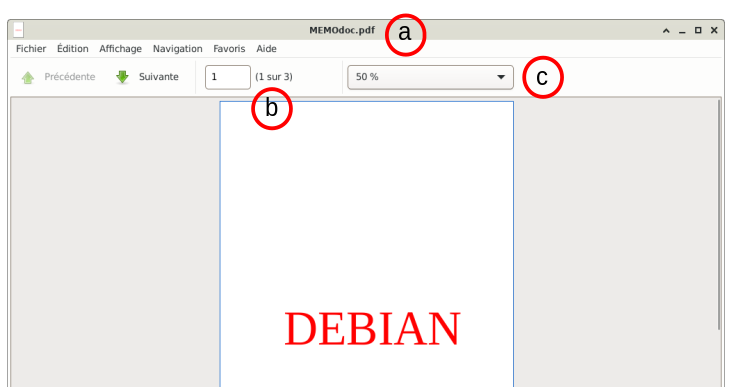The image size is (733, 387).
Task: Open the window menu icon in title bar
Action: point(18,30)
